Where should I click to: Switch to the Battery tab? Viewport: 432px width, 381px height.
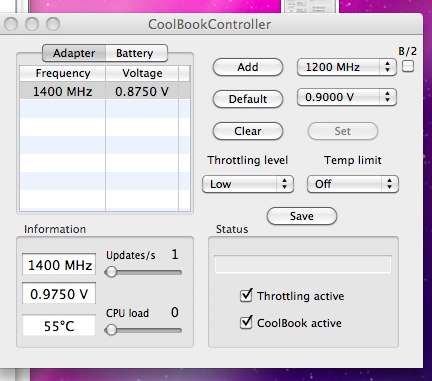[x=136, y=53]
